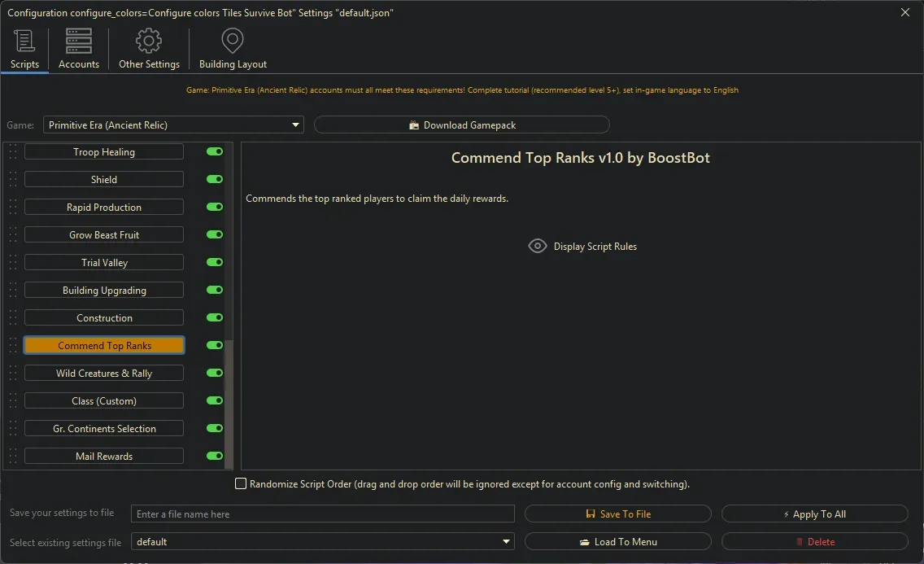This screenshot has width=924, height=564.
Task: Select the Commend Top Ranks script
Action: pos(104,345)
